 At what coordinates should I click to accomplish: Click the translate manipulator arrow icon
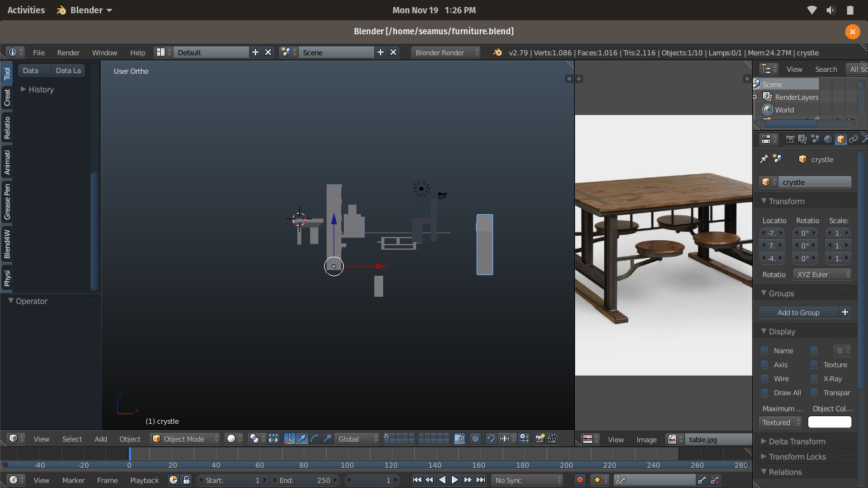pyautogui.click(x=302, y=439)
